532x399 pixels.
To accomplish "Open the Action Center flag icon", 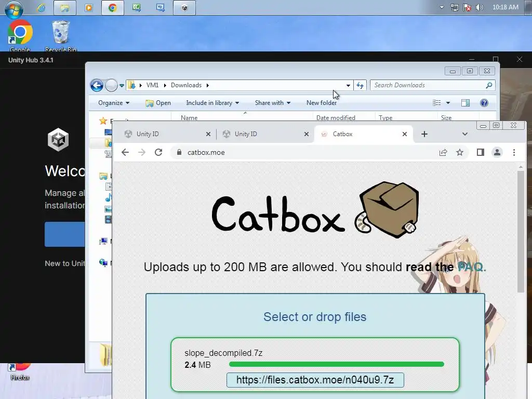I will coord(467,7).
